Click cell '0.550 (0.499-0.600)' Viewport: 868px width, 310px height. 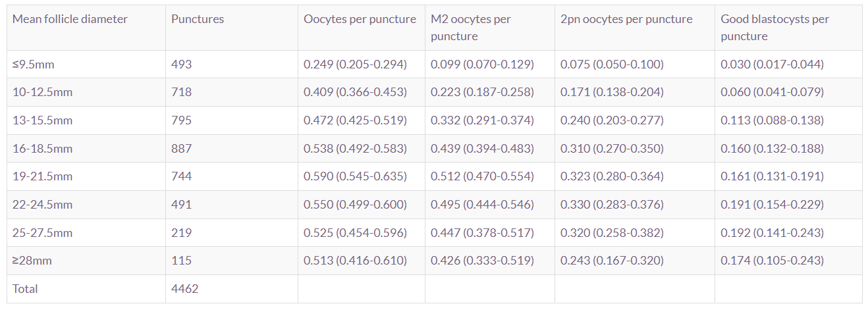[x=355, y=205]
